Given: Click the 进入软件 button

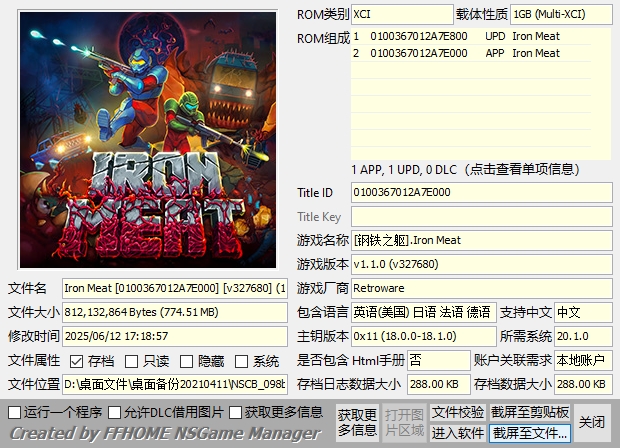Looking at the screenshot, I should tap(458, 433).
